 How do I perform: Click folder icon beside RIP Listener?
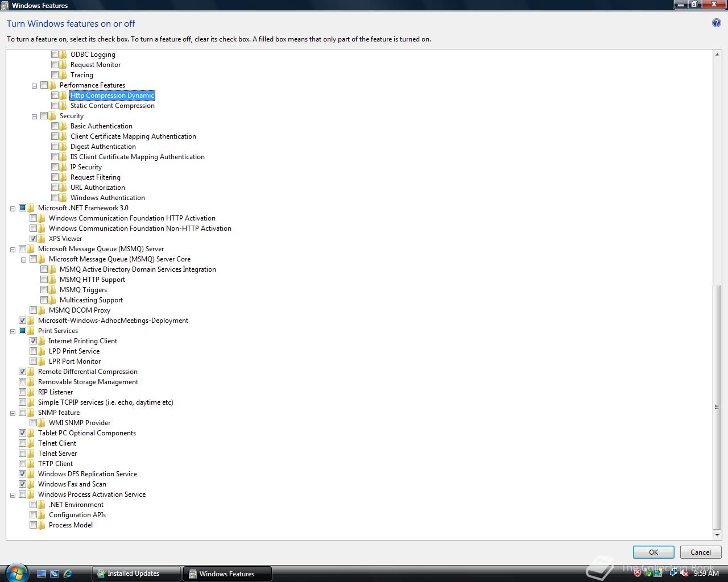click(x=31, y=392)
